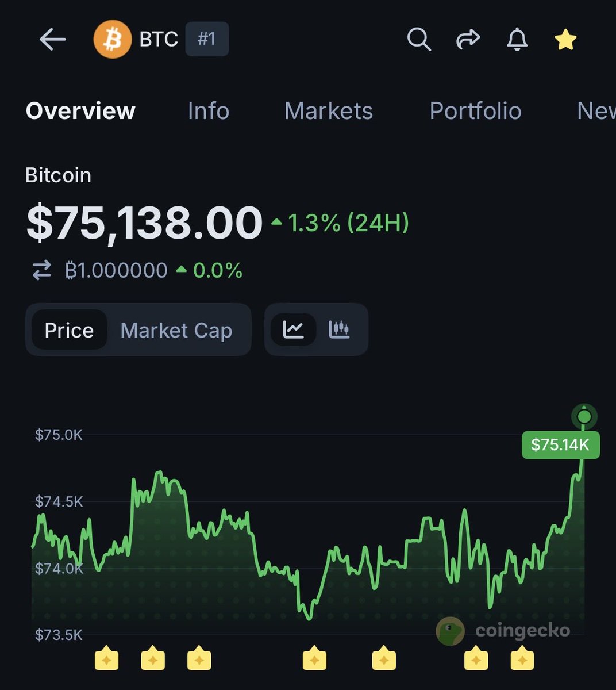This screenshot has width=616, height=690.
Task: Open the search magnifier icon
Action: (x=419, y=40)
